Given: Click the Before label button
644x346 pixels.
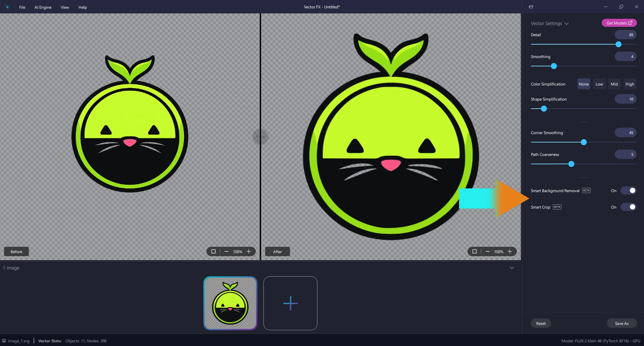Looking at the screenshot, I should click(16, 251).
